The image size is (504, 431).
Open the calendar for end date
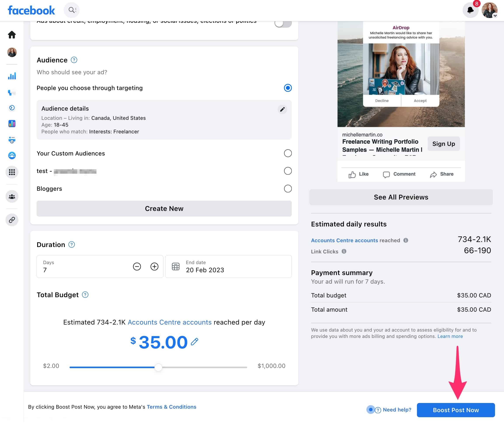(x=175, y=266)
